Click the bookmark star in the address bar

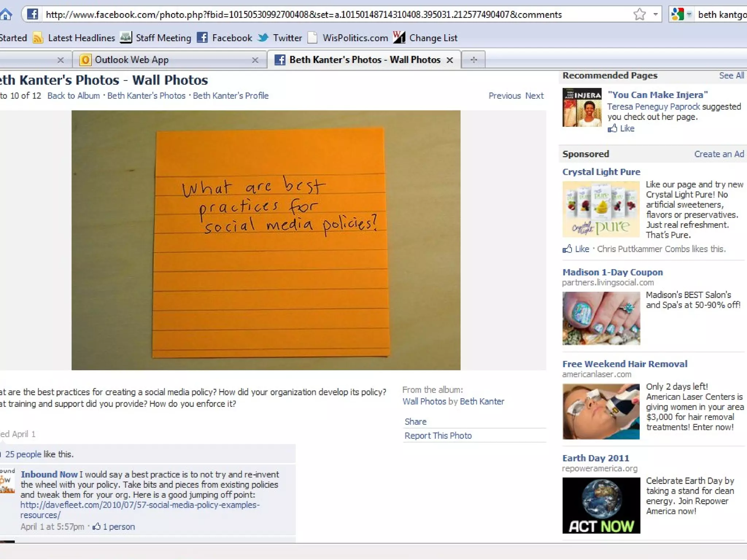click(639, 15)
